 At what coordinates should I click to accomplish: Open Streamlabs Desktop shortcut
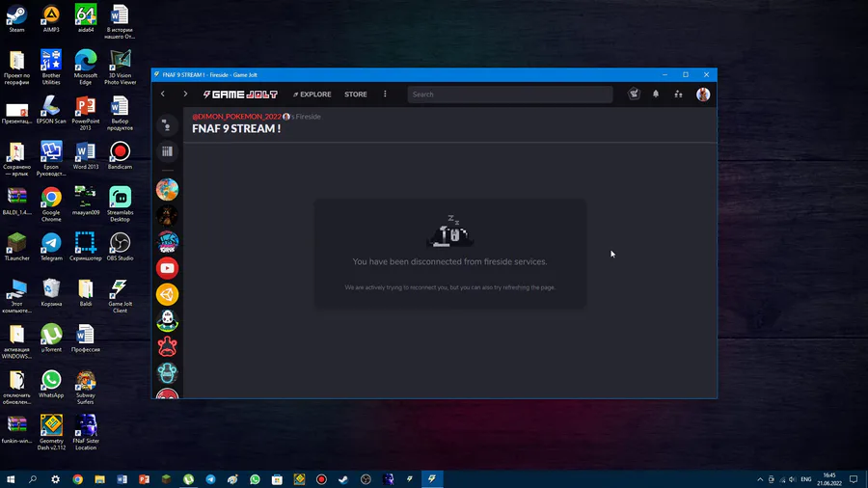[121, 204]
